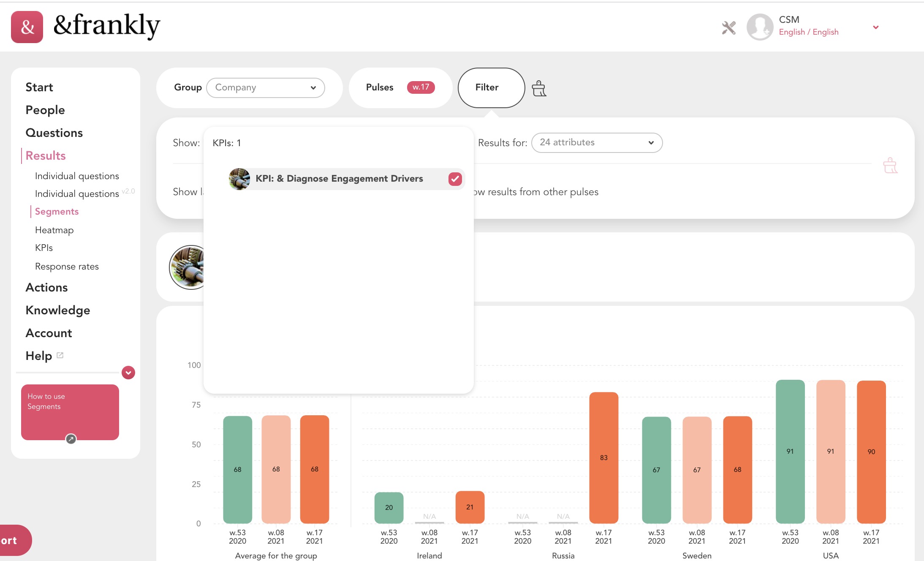Click the broom clear-filter icon beside Filter
924x561 pixels.
point(539,88)
